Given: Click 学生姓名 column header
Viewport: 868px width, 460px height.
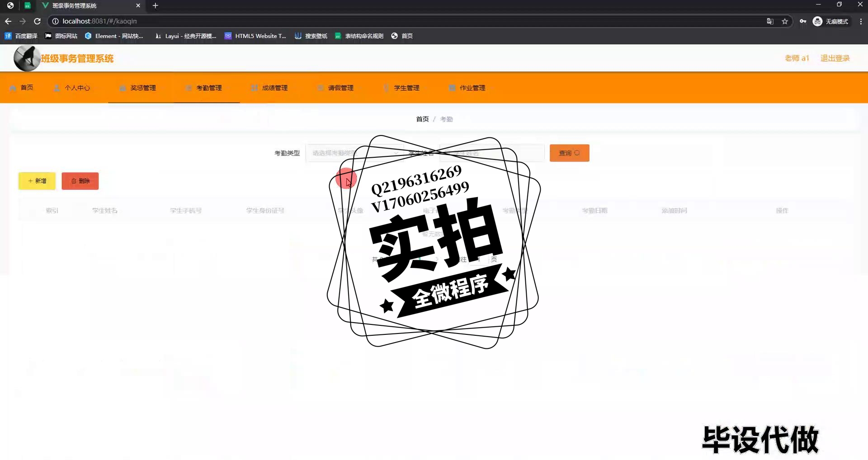Looking at the screenshot, I should [x=105, y=211].
